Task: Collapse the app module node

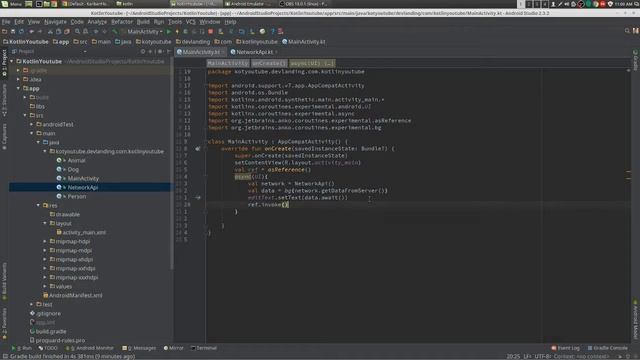Action: click(x=18, y=88)
